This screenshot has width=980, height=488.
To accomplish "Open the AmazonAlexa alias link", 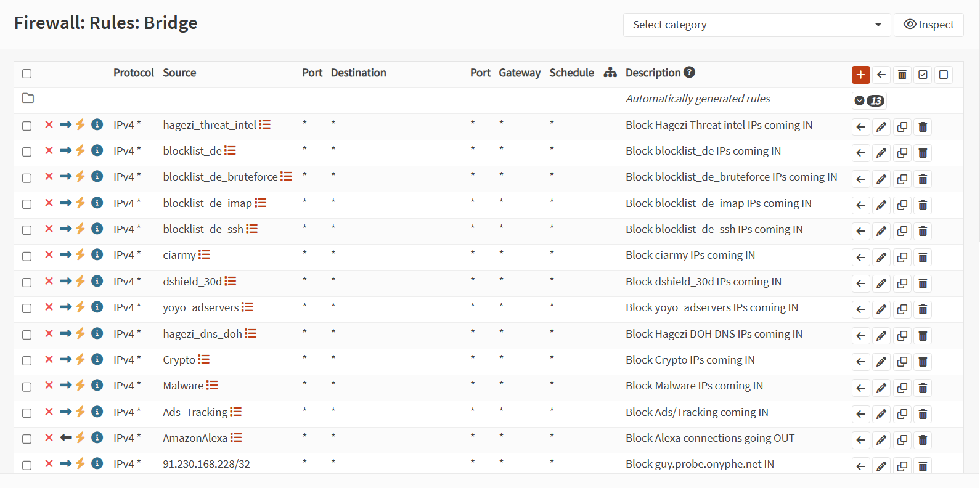I will tap(195, 438).
